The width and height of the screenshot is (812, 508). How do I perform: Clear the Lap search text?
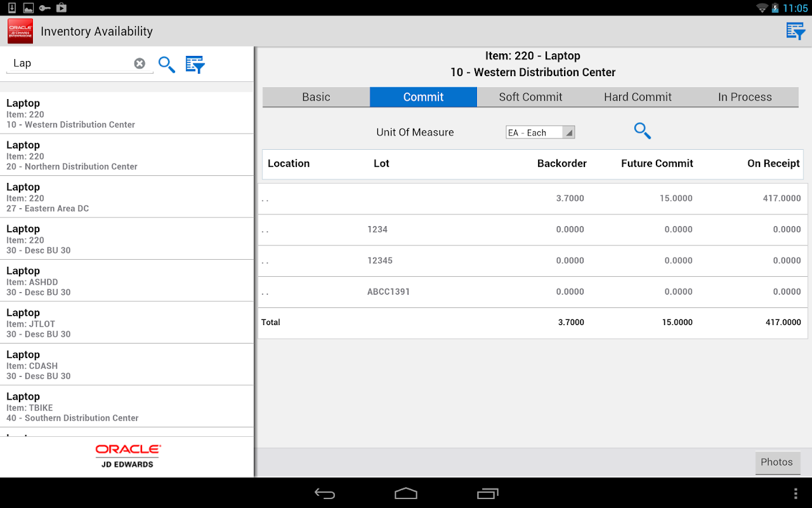[x=140, y=63]
